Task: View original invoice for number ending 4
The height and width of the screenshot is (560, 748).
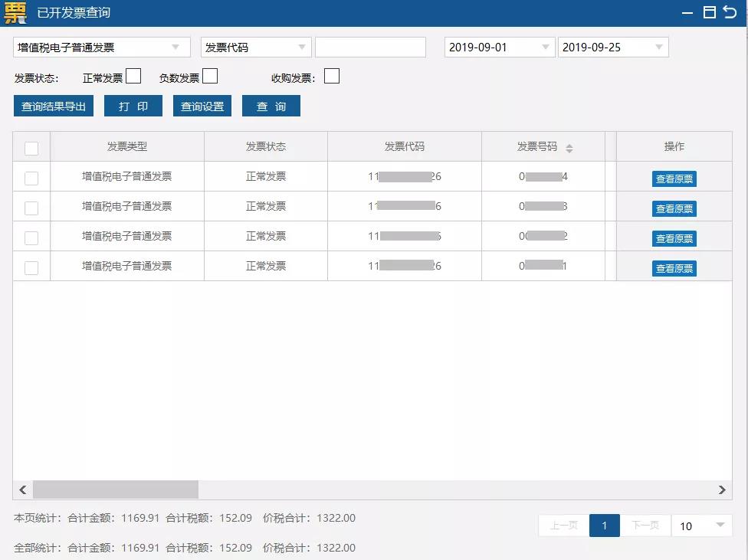Action: 674,178
